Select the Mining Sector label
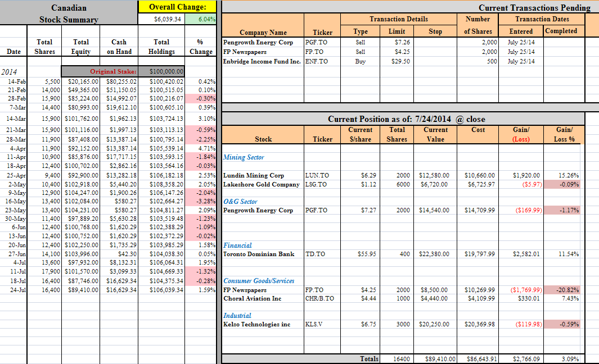599x364 pixels. pos(244,157)
